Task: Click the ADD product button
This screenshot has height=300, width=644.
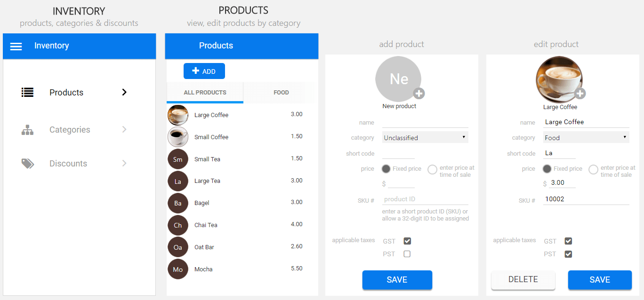Action: (x=204, y=71)
